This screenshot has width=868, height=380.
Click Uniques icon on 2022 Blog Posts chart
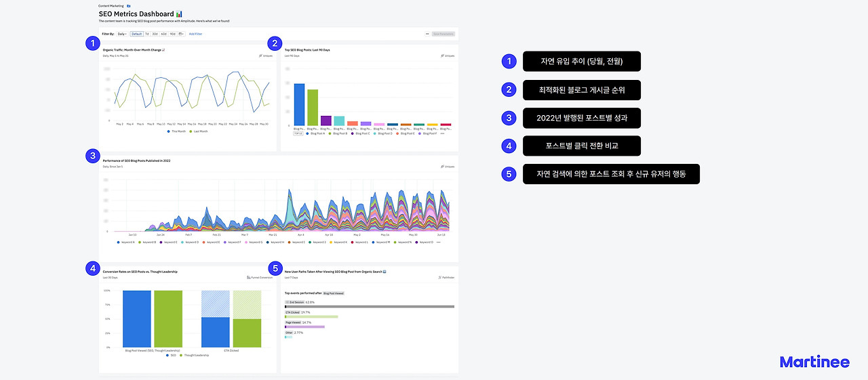point(442,166)
